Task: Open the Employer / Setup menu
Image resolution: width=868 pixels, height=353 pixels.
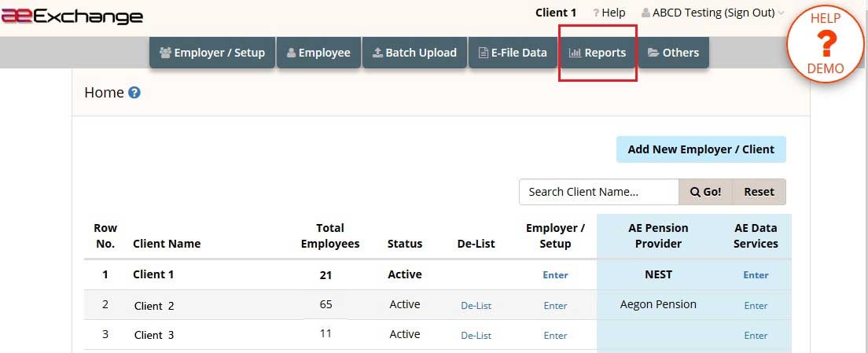Action: click(212, 53)
